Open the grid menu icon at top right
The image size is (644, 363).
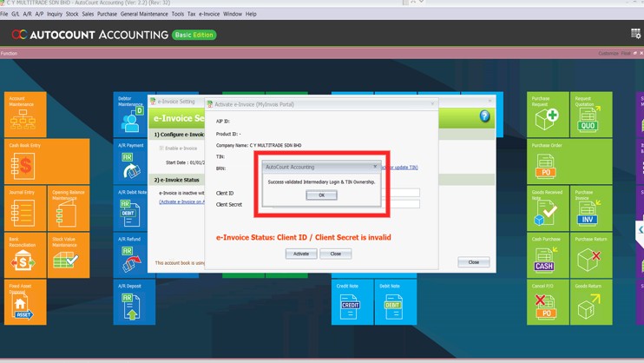coord(635,34)
